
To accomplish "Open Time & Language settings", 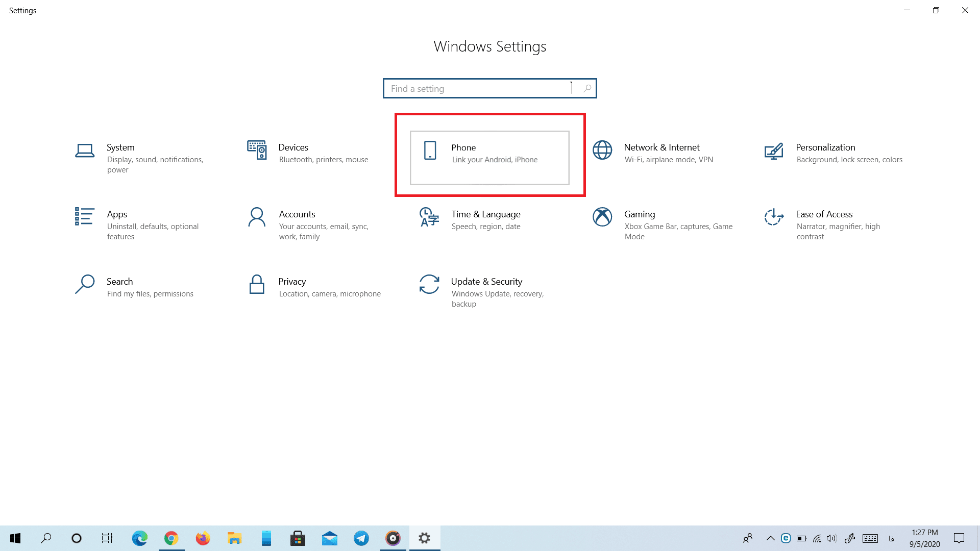I will coord(489,224).
